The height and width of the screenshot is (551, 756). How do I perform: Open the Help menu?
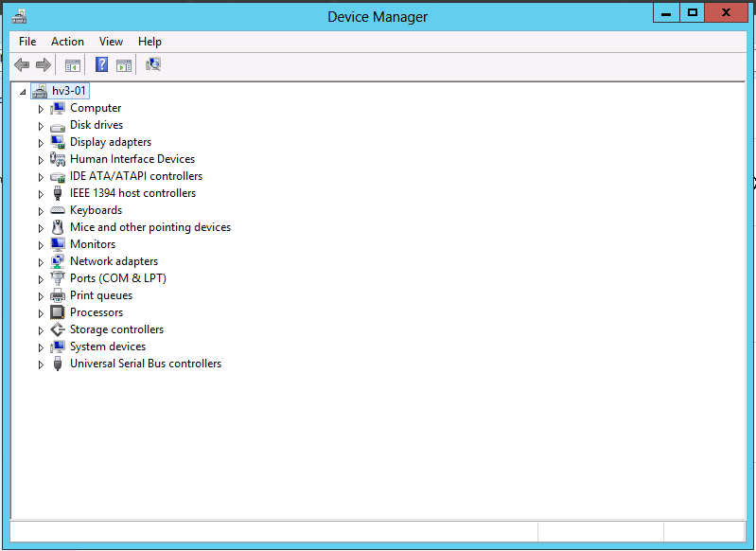coord(149,42)
